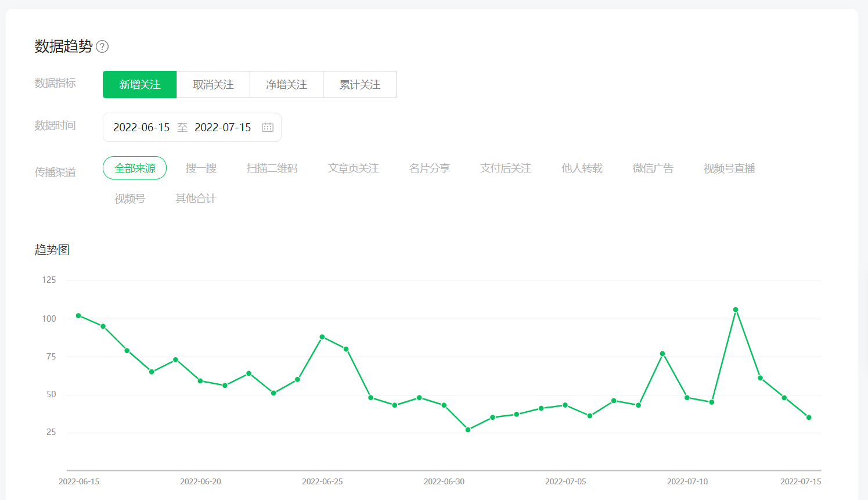The width and height of the screenshot is (868, 500).
Task: Click the lowest data point near 2022-07-01
Action: [x=468, y=430]
